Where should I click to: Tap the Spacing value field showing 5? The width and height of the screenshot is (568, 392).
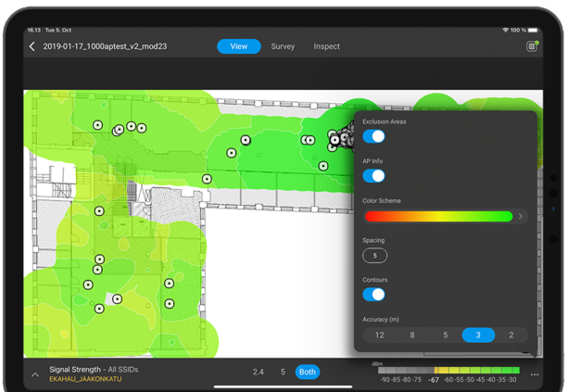(x=375, y=256)
